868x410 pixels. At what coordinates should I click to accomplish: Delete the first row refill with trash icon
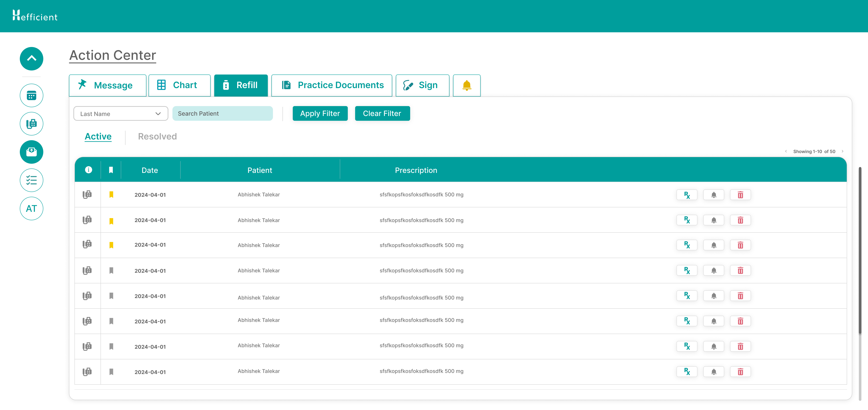(740, 195)
